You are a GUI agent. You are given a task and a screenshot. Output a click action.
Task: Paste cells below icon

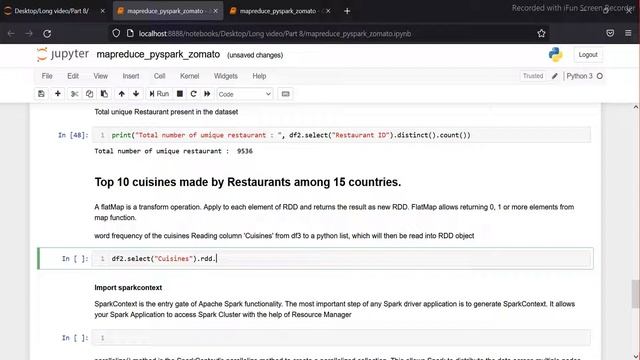tap(104, 94)
